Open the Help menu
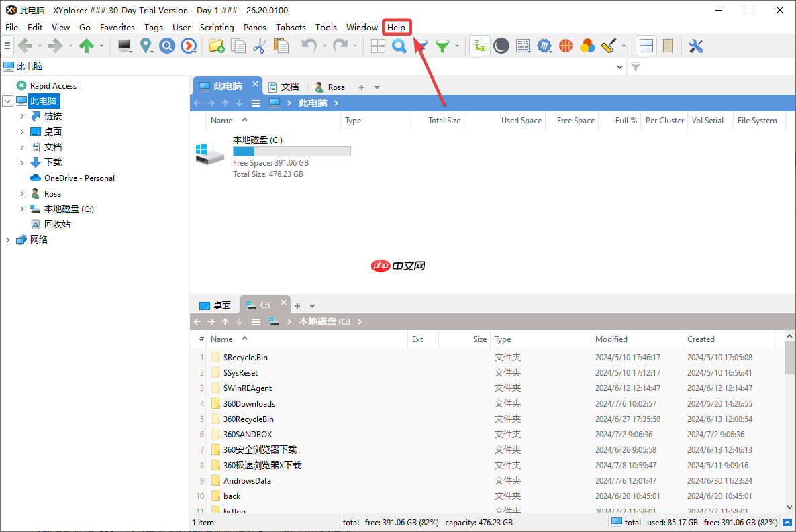 coord(396,27)
